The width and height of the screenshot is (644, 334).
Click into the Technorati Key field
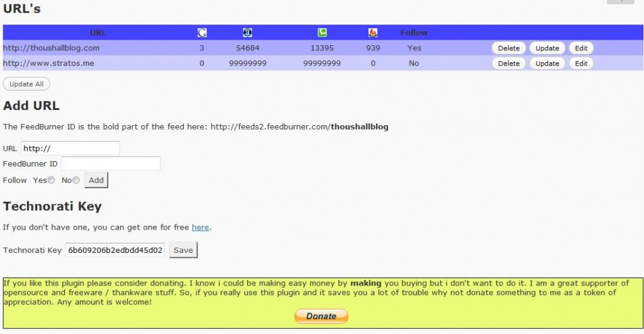click(x=115, y=250)
